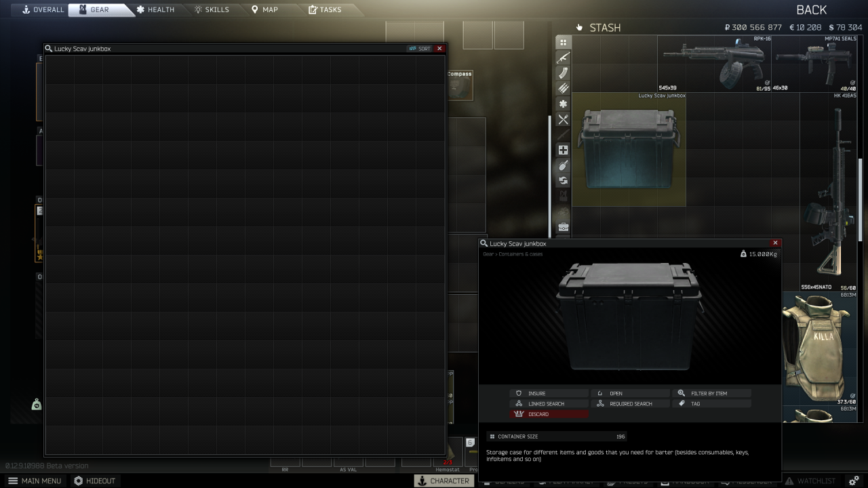868x488 pixels.
Task: Click BACK in the top right corner
Action: 811,9
